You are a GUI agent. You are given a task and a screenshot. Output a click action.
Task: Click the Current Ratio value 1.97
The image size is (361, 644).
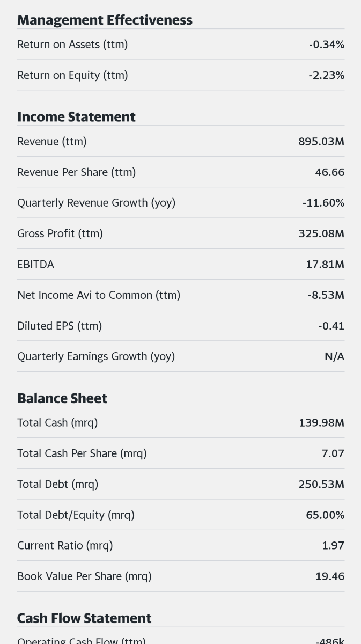(x=333, y=546)
